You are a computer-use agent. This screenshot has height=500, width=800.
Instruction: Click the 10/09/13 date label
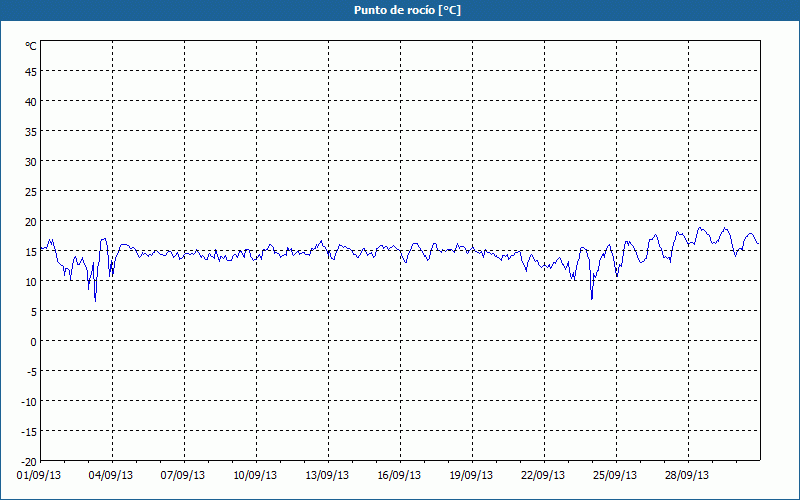click(x=255, y=476)
